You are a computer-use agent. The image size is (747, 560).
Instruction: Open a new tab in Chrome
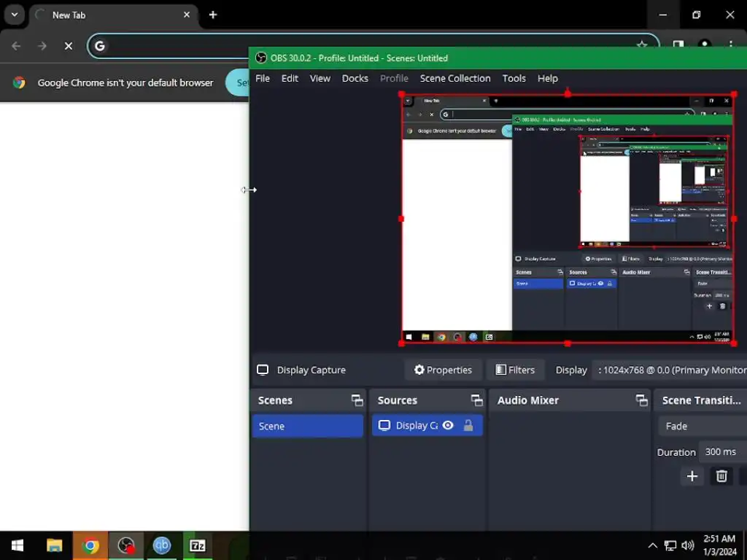213,15
